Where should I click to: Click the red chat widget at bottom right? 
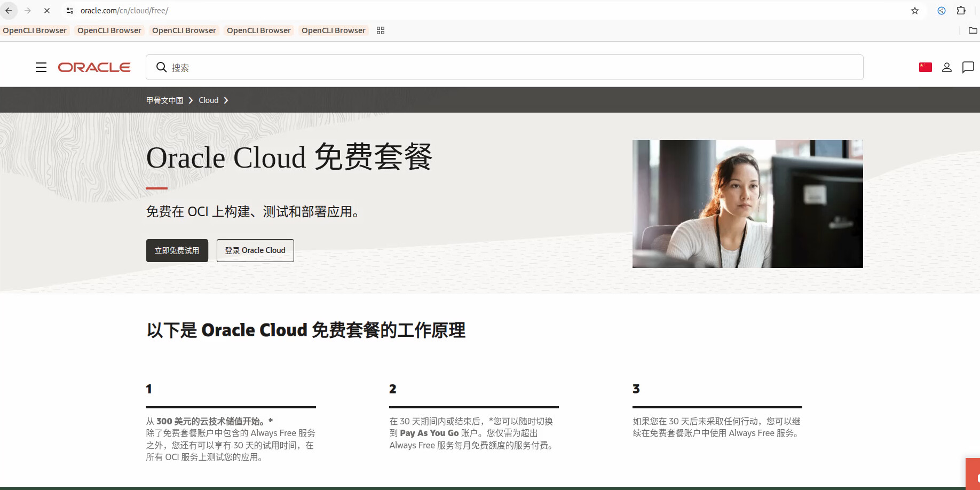coord(973,473)
